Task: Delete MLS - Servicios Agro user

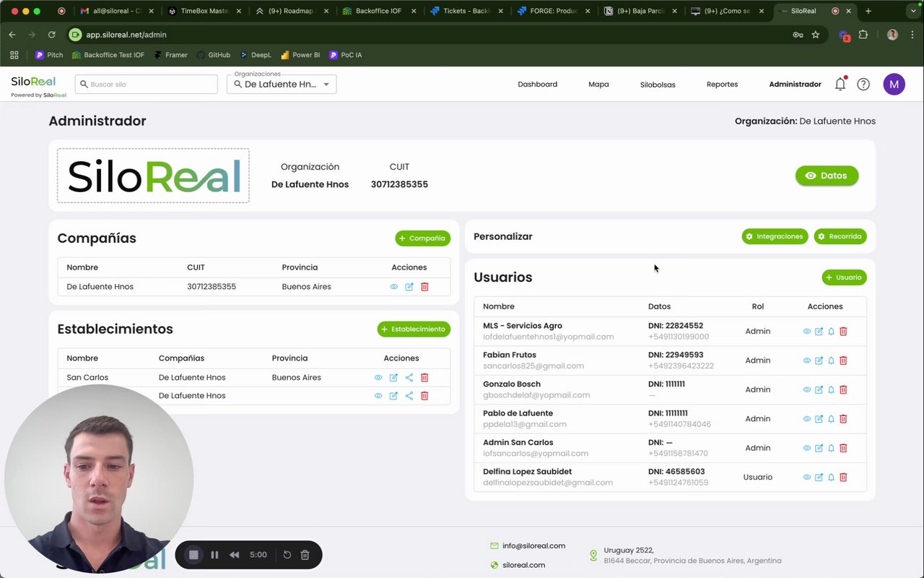Action: pos(843,332)
